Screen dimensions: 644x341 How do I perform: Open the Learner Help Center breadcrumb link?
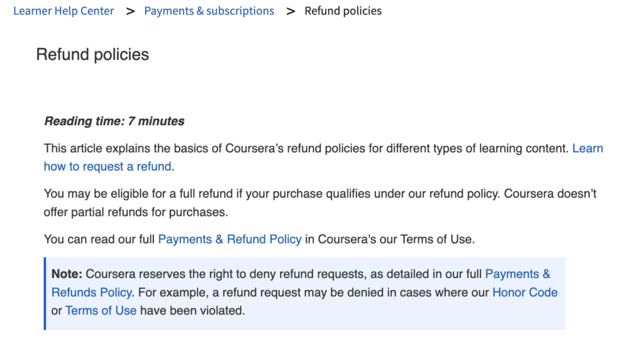[x=64, y=11]
